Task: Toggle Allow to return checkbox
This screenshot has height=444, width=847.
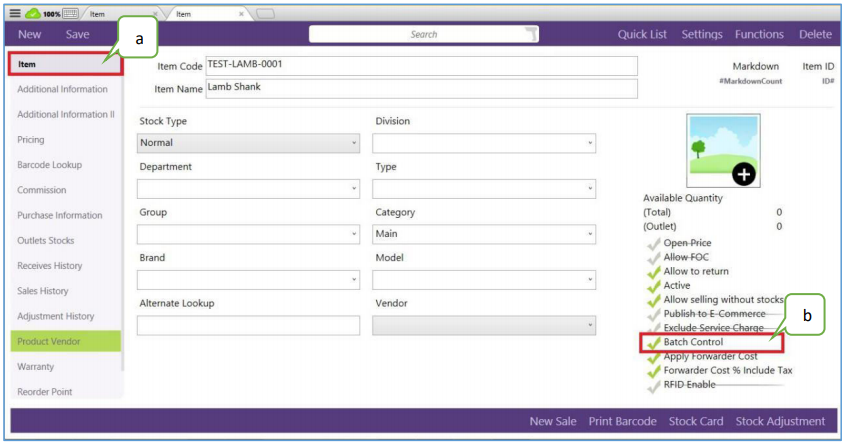Action: pyautogui.click(x=654, y=272)
